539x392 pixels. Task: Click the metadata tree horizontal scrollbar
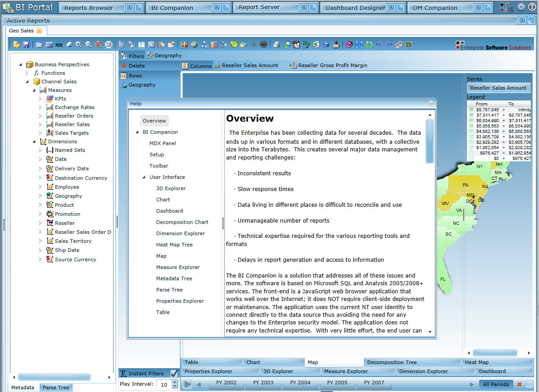pos(54,377)
